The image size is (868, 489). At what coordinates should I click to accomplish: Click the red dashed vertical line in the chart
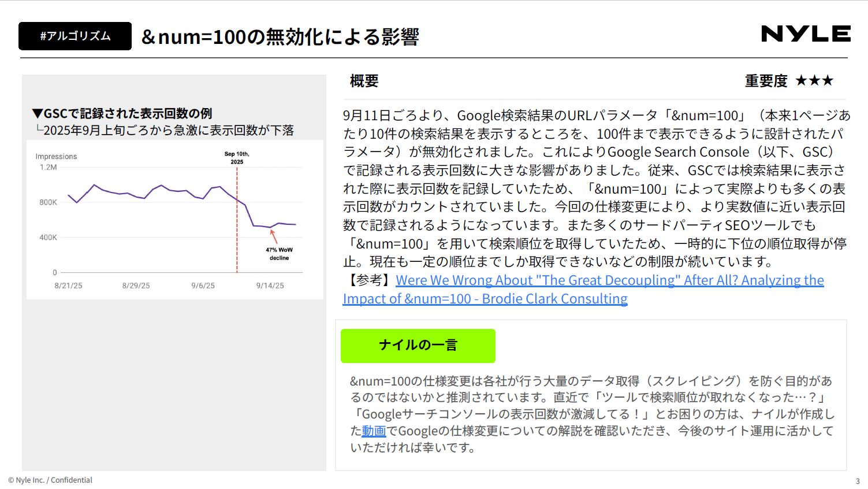coord(237,231)
